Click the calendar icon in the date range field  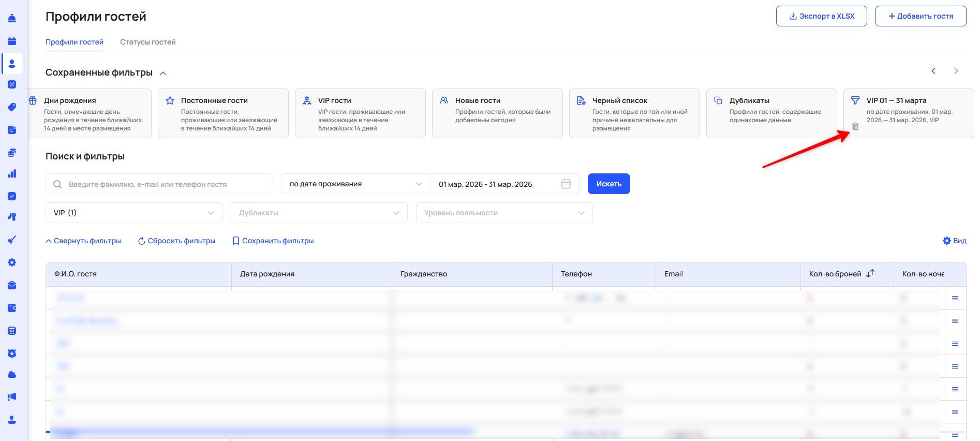tap(566, 184)
